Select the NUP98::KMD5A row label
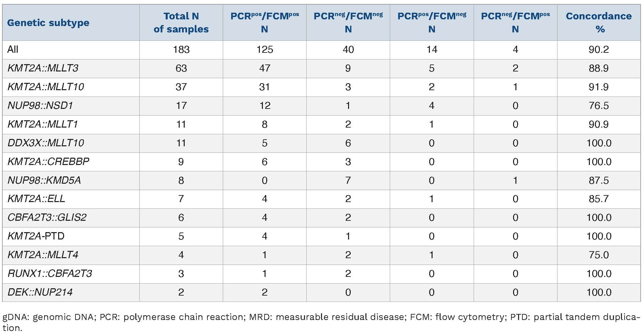This screenshot has width=644, height=336. coord(44,180)
